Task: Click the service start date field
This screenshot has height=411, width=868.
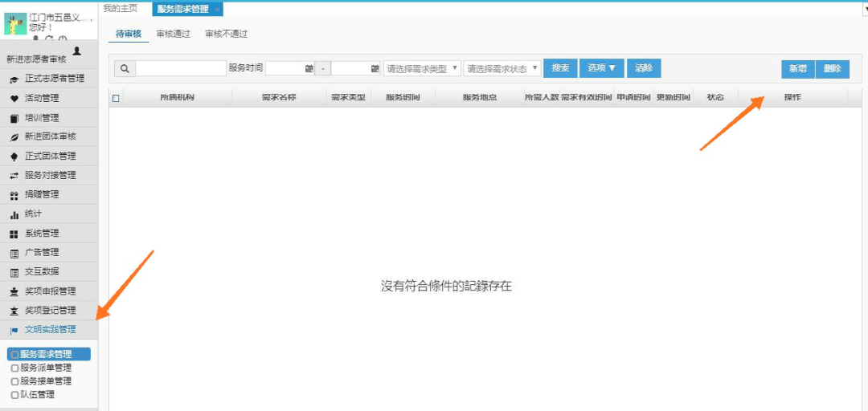Action: (290, 68)
